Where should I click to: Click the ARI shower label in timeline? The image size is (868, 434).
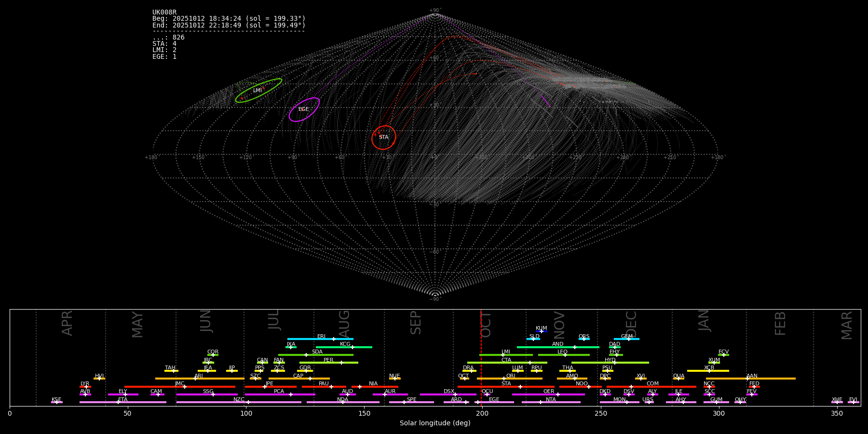pos(199,376)
